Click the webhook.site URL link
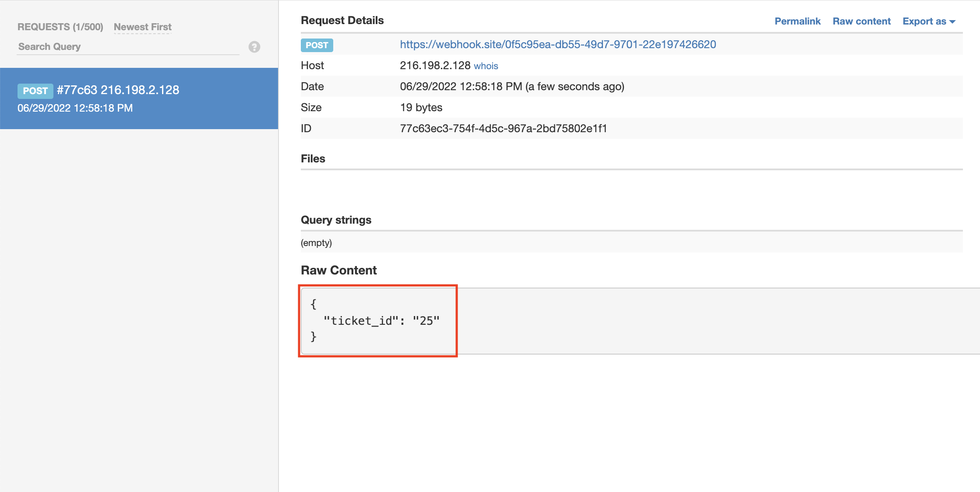Screen dimensions: 980x492 (558, 45)
